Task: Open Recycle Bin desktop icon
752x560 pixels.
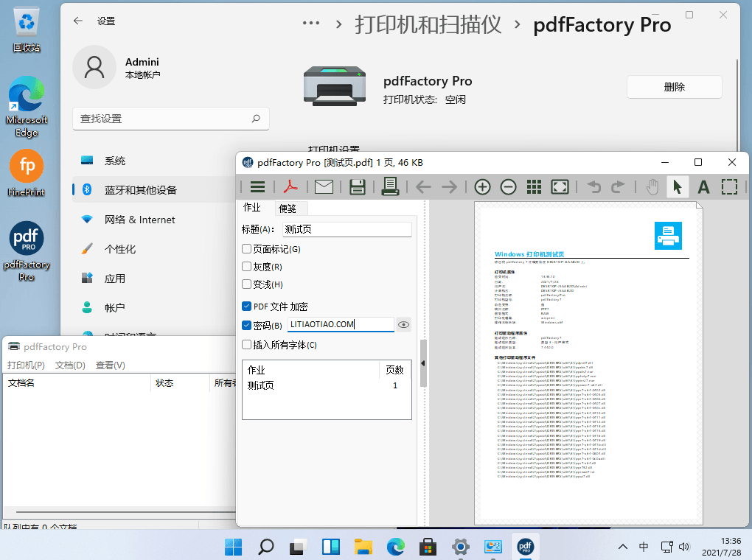Action: click(x=27, y=29)
